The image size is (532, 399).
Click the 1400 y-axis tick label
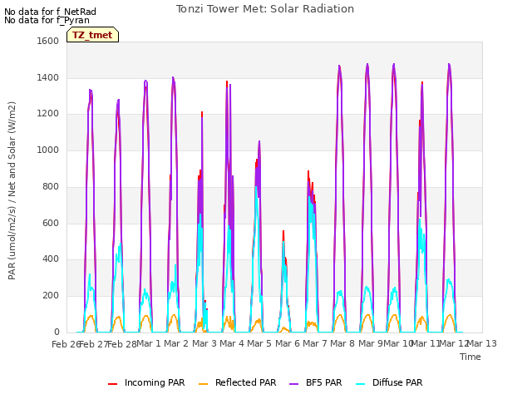pyautogui.click(x=48, y=77)
